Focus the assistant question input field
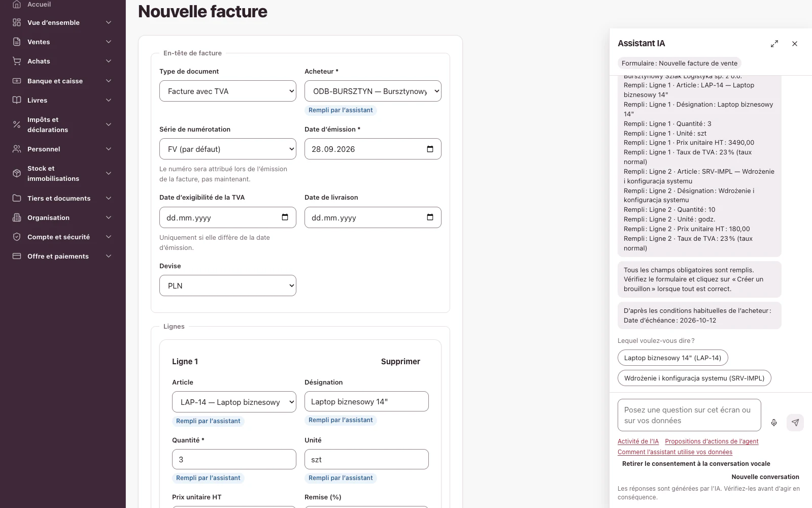 click(689, 415)
